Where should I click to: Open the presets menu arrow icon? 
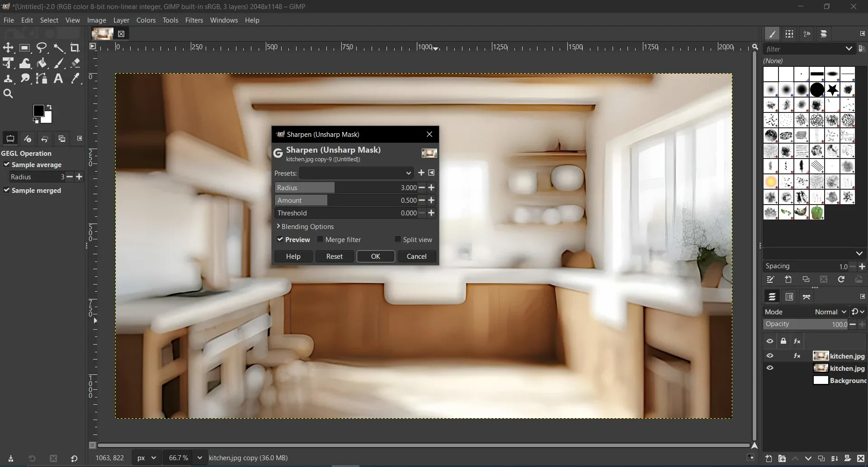pyautogui.click(x=432, y=173)
